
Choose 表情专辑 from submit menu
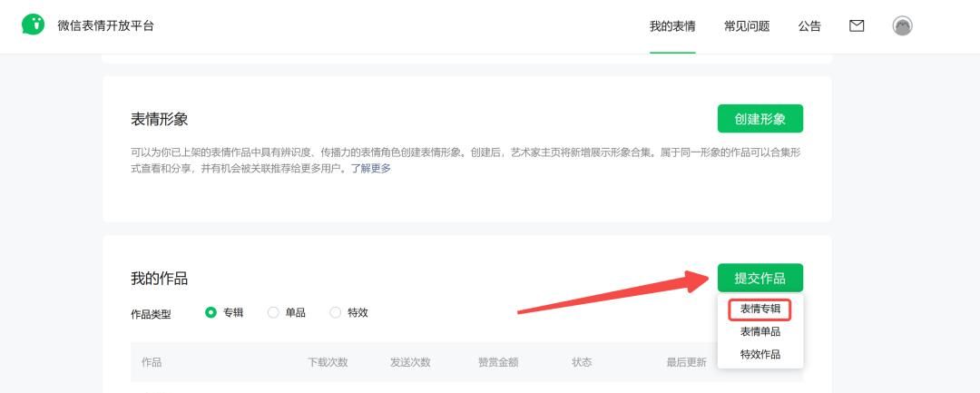[760, 309]
